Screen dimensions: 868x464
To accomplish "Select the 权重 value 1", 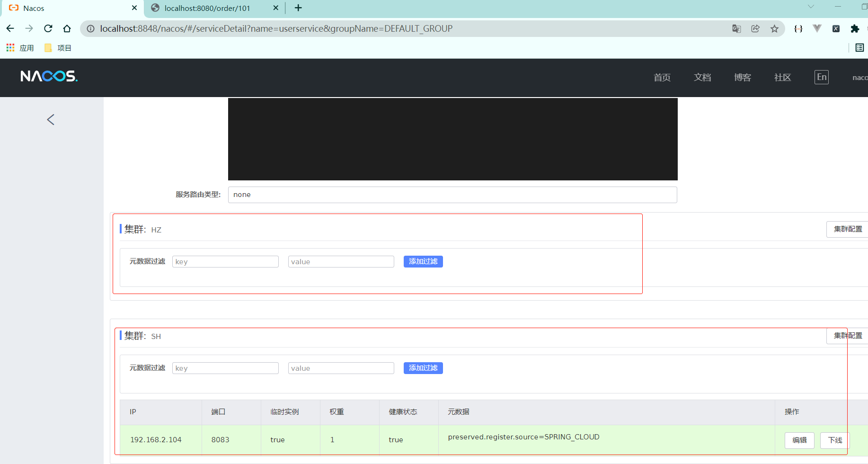I will (x=332, y=440).
